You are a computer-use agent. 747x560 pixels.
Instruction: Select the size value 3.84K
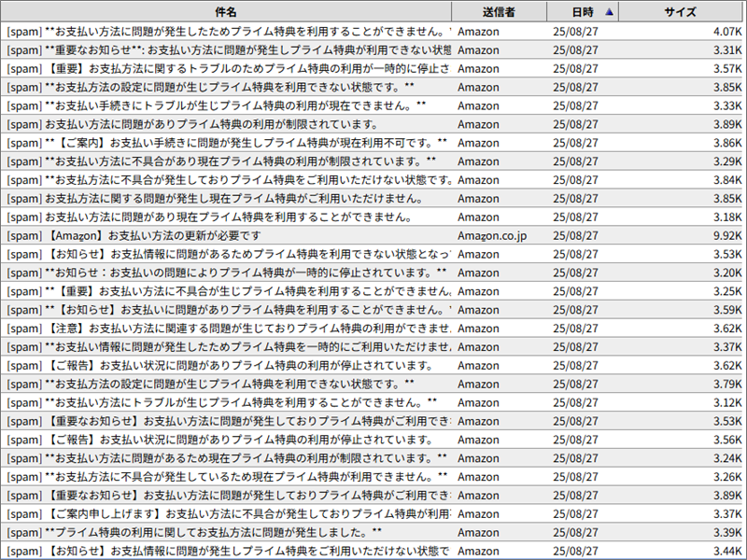[x=727, y=180]
